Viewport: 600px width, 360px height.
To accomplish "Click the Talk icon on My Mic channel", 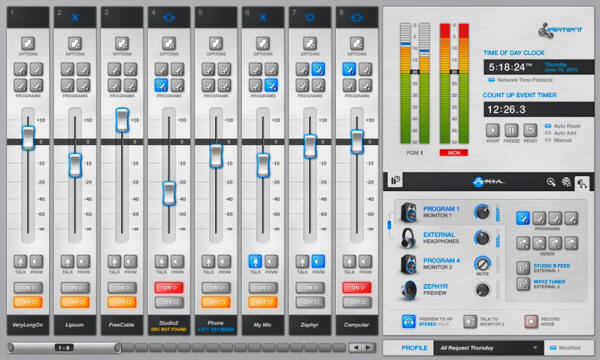I will tap(255, 262).
